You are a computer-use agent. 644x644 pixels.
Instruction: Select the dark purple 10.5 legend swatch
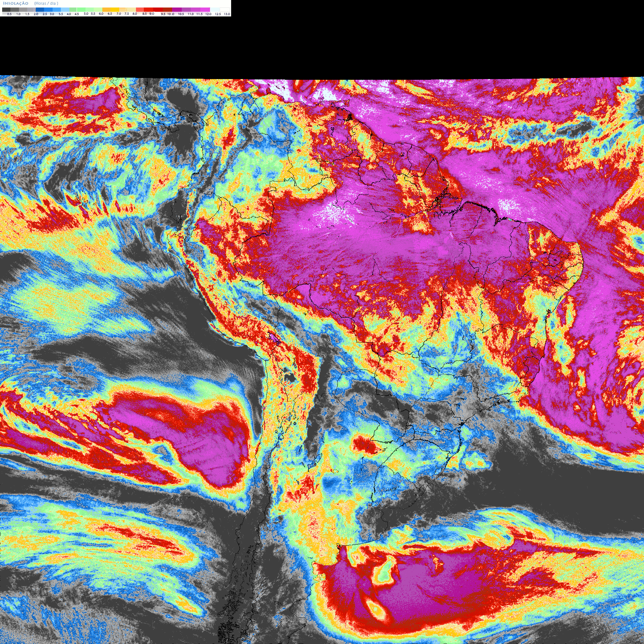[x=177, y=10]
